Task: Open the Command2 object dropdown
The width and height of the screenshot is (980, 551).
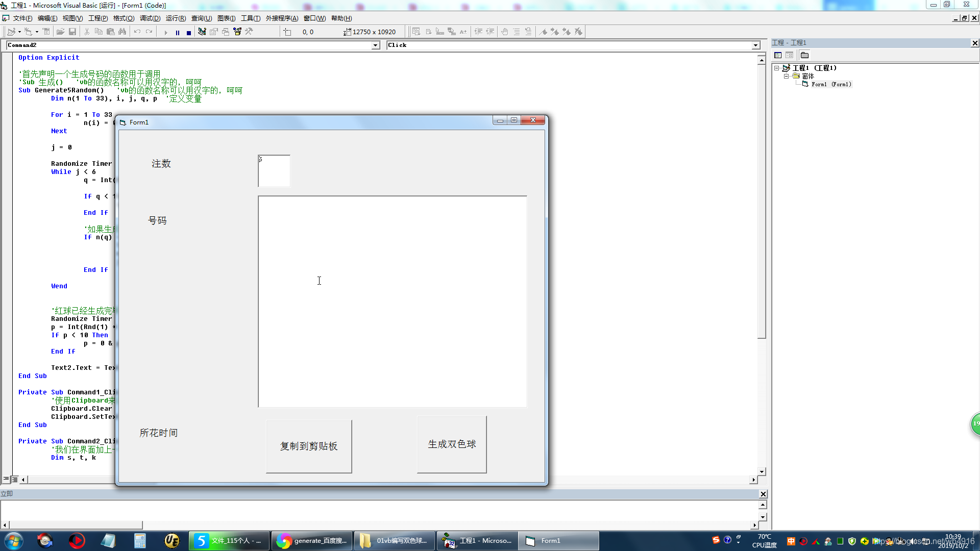Action: click(375, 45)
